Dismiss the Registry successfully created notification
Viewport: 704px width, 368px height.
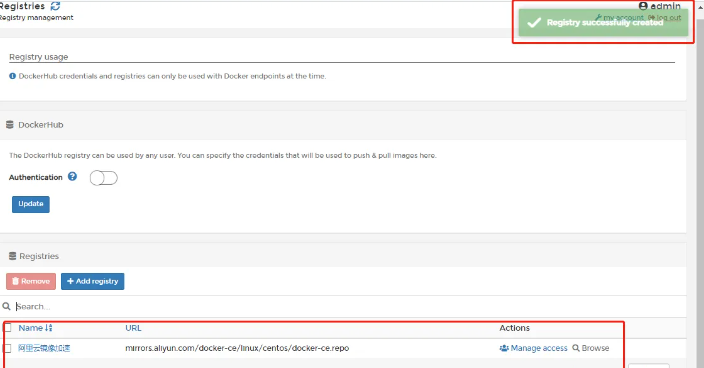point(603,22)
